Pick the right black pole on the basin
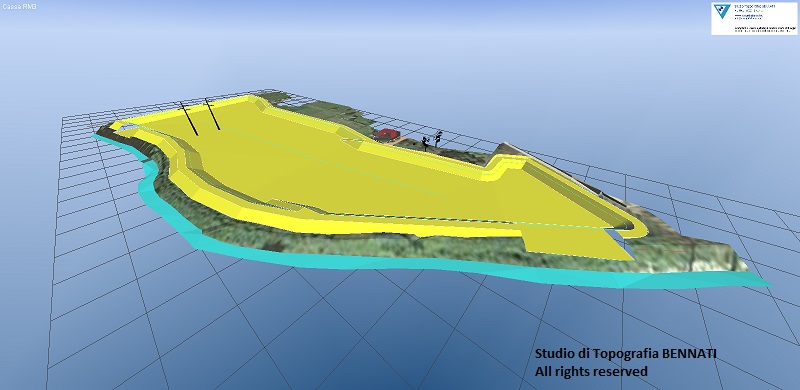Image resolution: width=800 pixels, height=390 pixels. (x=212, y=114)
